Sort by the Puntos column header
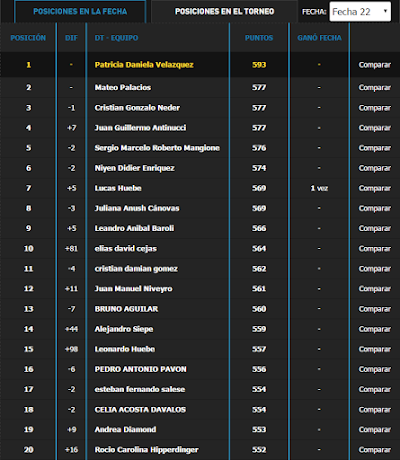This screenshot has width=400, height=460. click(x=259, y=38)
